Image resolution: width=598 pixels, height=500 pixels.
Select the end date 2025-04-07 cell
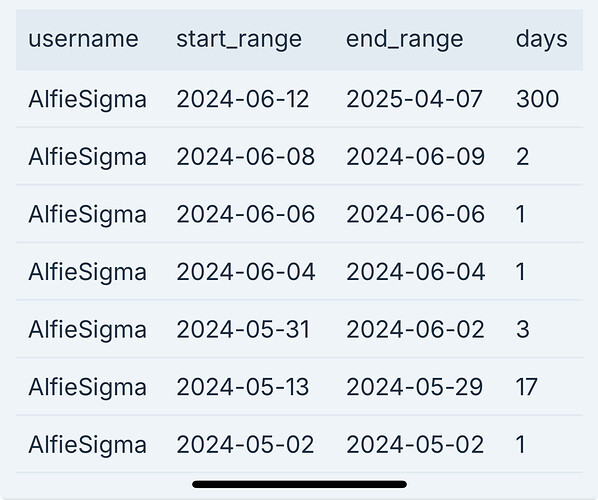point(414,99)
